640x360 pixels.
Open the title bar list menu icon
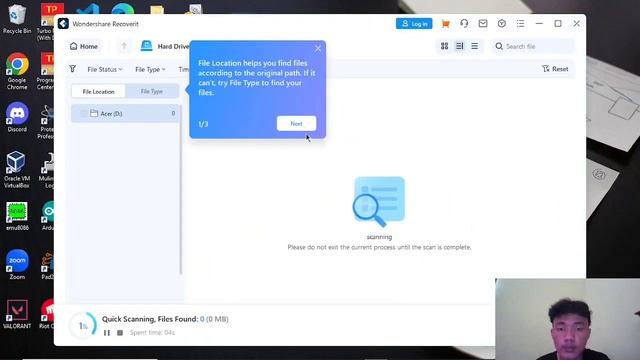[x=520, y=24]
